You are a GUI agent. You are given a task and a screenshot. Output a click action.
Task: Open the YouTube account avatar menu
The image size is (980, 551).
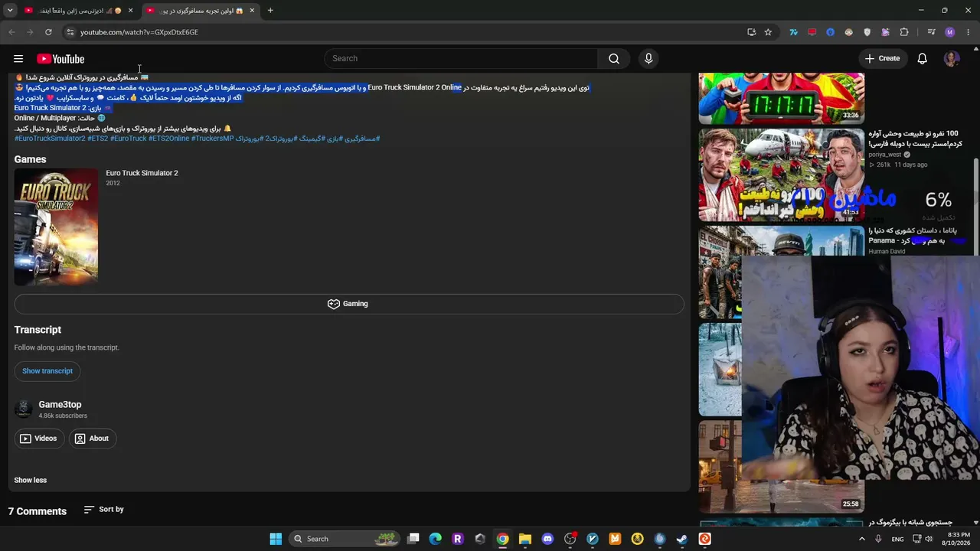[x=952, y=59]
